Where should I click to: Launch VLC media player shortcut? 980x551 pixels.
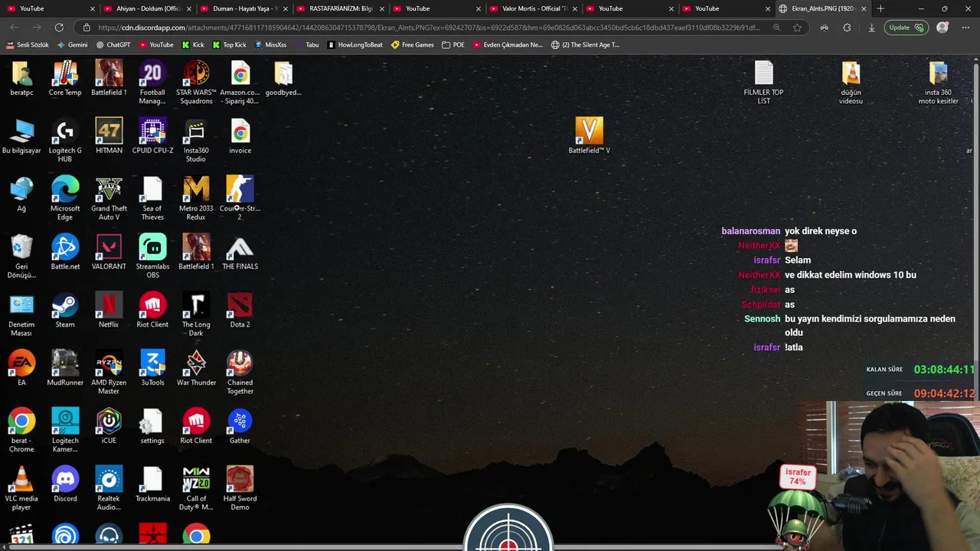coord(21,489)
